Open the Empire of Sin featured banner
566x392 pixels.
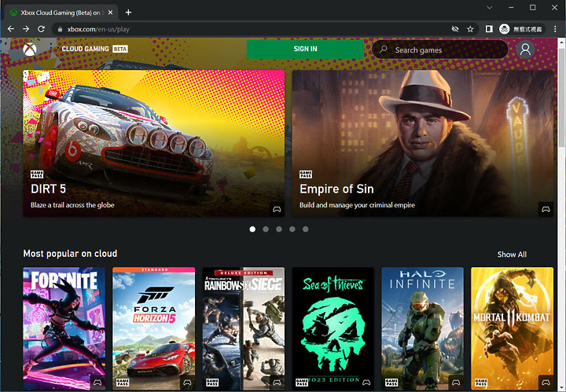point(423,144)
